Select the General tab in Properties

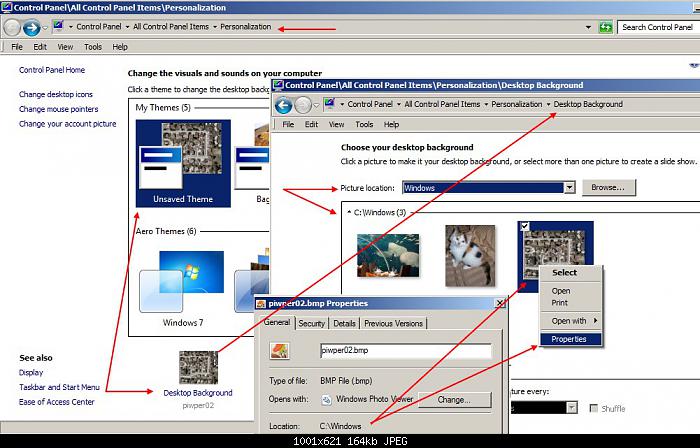[x=277, y=322]
